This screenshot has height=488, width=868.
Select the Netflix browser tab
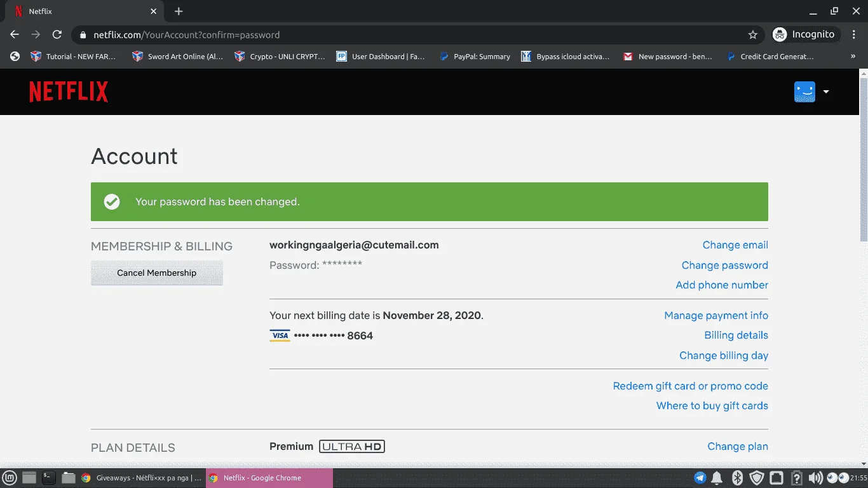coord(86,11)
